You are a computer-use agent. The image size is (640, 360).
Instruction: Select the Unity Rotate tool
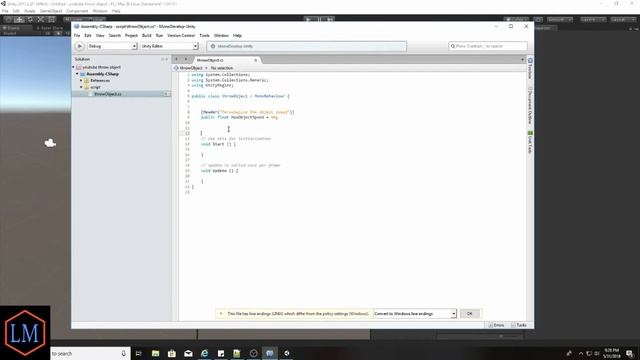pyautogui.click(x=30, y=19)
